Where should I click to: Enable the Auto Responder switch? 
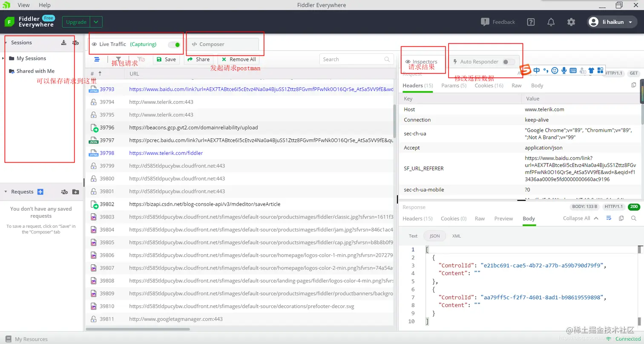pyautogui.click(x=509, y=62)
